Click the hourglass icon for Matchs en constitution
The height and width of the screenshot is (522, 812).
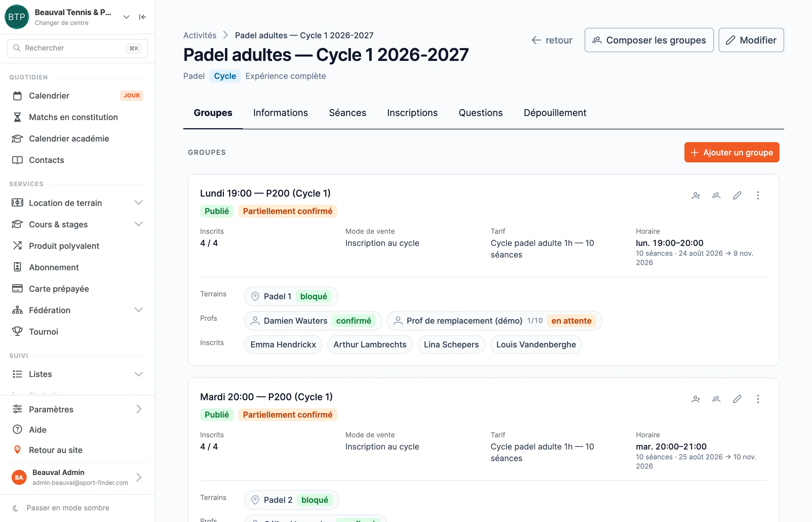click(x=17, y=117)
